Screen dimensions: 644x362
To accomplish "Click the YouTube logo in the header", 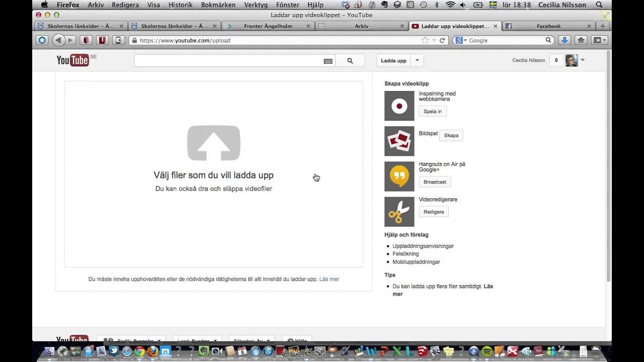I will click(73, 60).
